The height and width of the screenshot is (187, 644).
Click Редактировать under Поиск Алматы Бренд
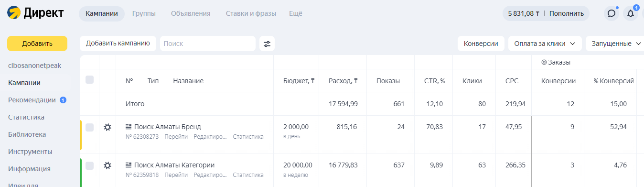(210, 137)
